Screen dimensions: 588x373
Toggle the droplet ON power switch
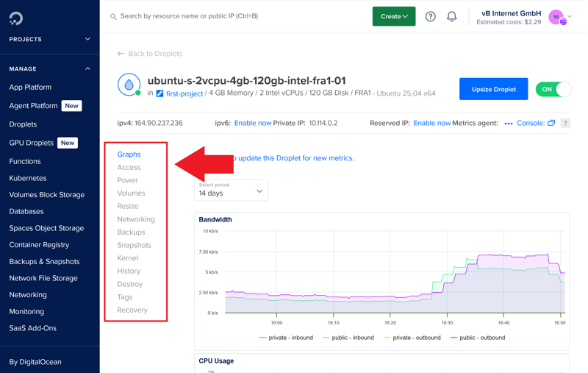[553, 89]
